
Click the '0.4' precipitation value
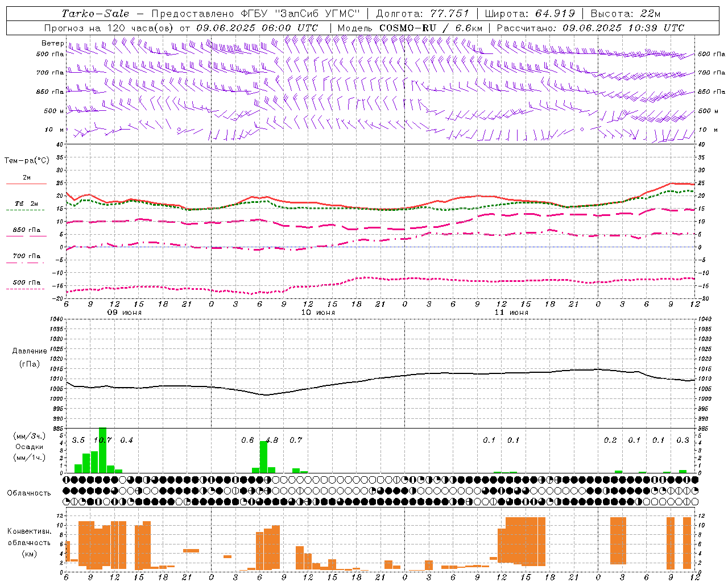tap(126, 440)
